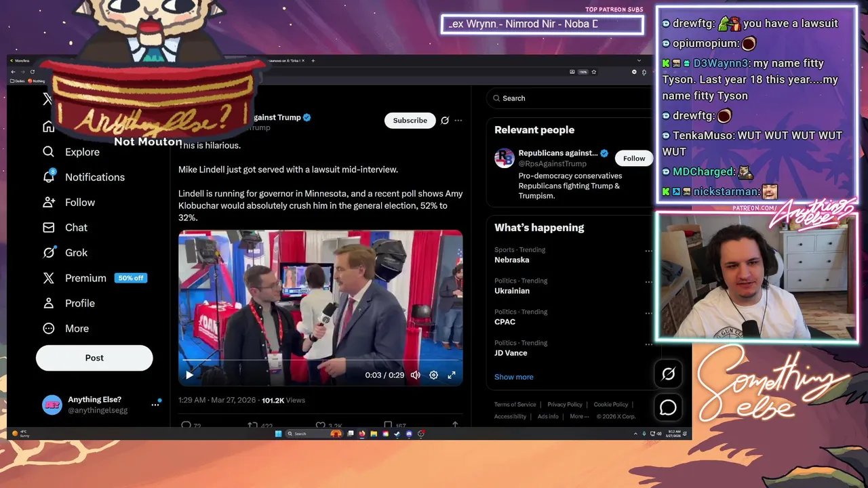Open the Discord taskbar icon
Screen dimensions: 868x488
click(409, 434)
